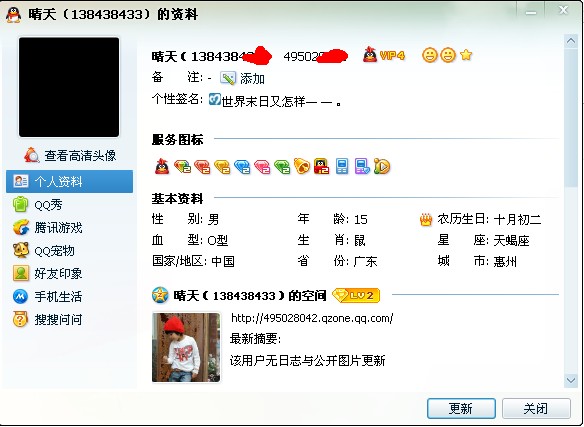Click the scrollbar down arrow
The image size is (584, 427).
click(x=571, y=380)
